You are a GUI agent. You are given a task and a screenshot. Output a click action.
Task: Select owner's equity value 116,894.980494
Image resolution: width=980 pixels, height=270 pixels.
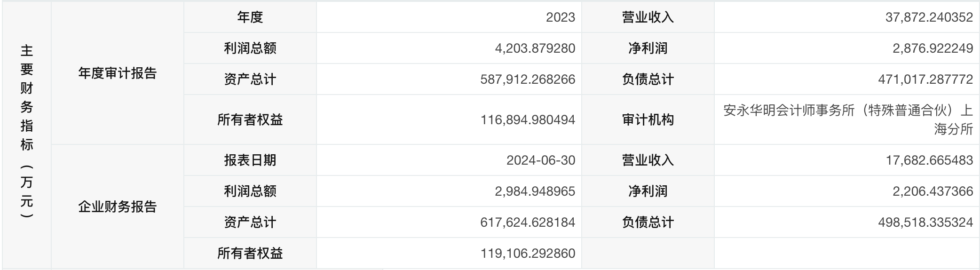pos(527,120)
